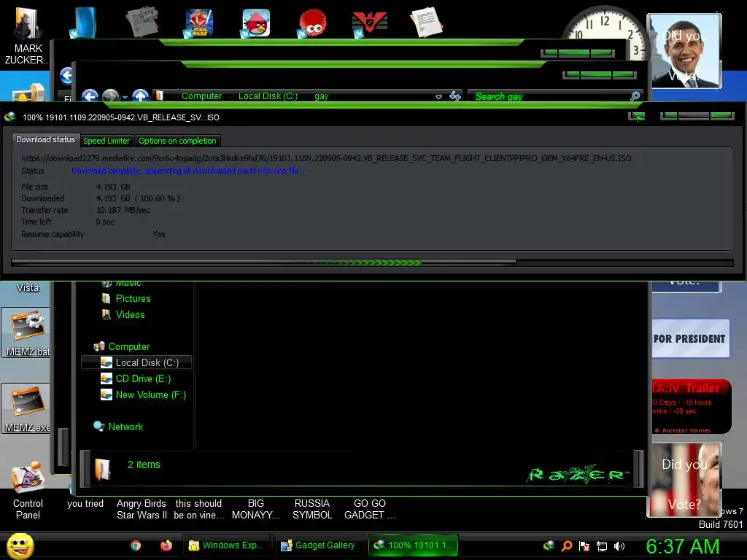
Task: Click the search magnifier in Explorer
Action: [635, 96]
